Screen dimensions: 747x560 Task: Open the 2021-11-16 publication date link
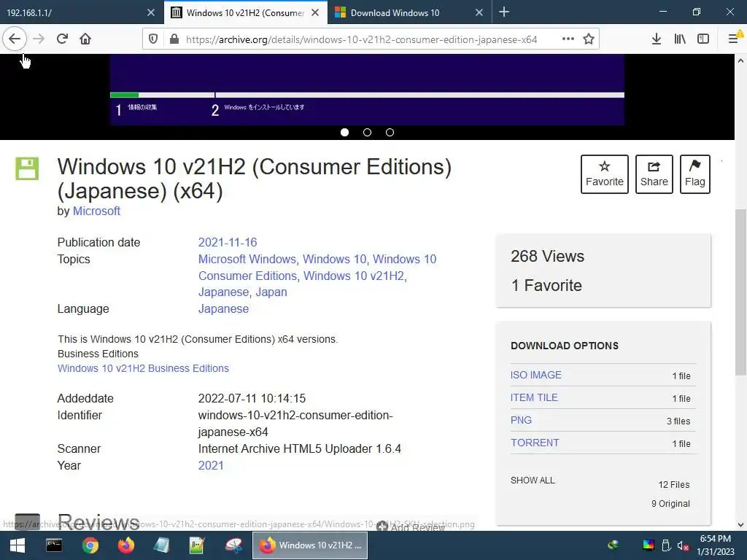tap(228, 242)
